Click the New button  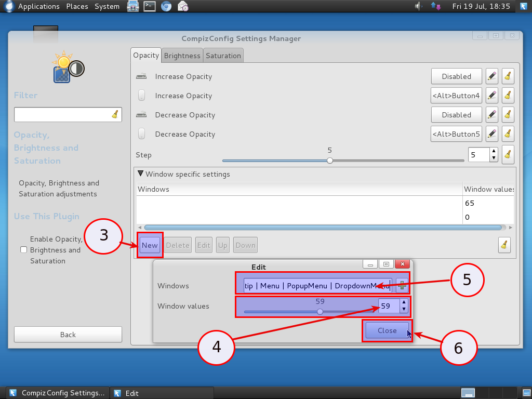[150, 245]
